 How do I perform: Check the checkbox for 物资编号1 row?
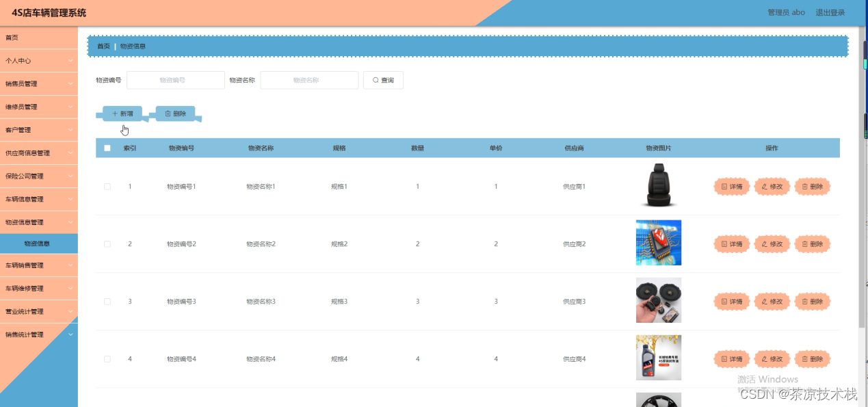click(107, 186)
